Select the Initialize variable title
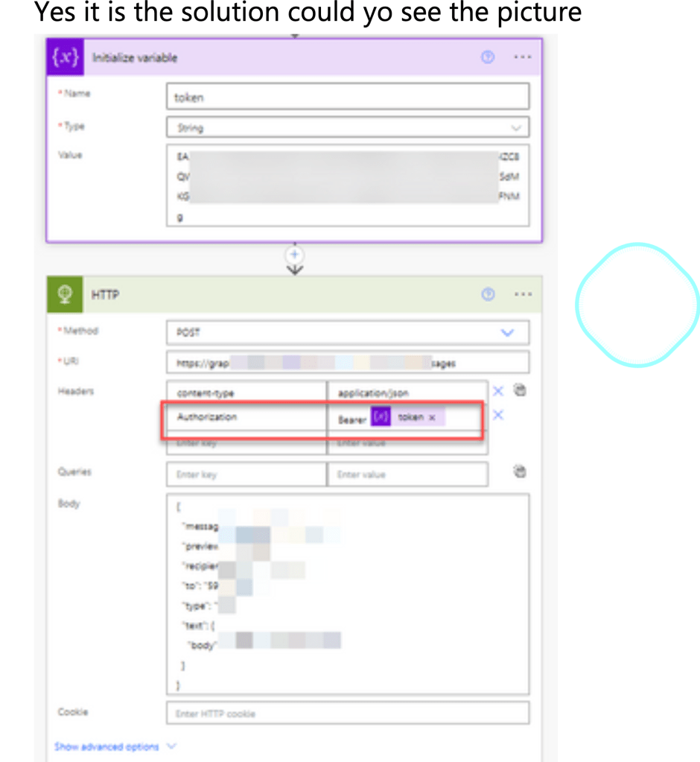The image size is (700, 762). pyautogui.click(x=135, y=58)
